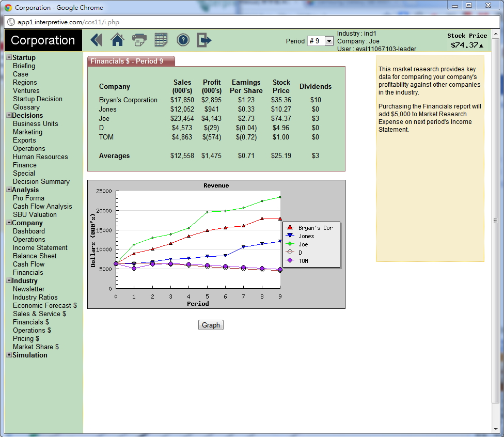Click Joe's green legend marker

pos(290,244)
